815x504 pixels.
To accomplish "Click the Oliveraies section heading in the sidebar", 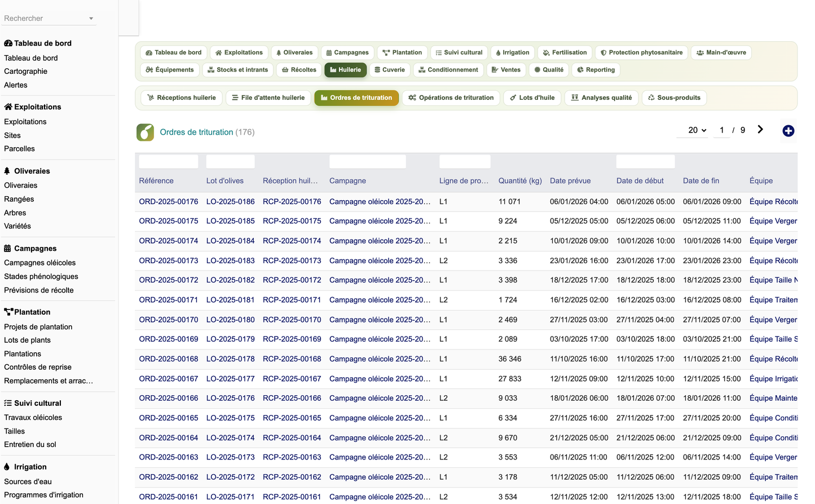I will [x=27, y=171].
